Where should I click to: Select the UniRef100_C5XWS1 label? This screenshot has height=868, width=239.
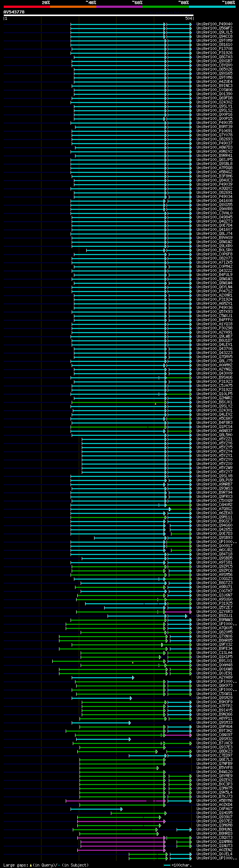tap(214, 694)
